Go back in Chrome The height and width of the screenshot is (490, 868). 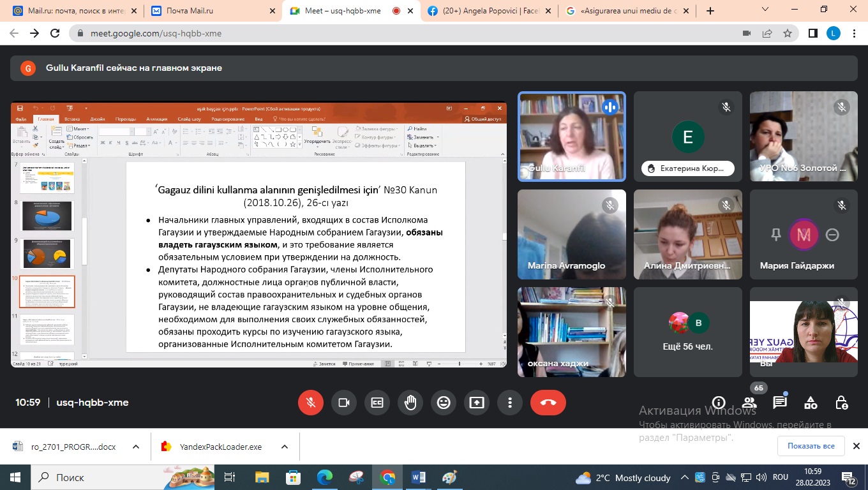pos(14,33)
